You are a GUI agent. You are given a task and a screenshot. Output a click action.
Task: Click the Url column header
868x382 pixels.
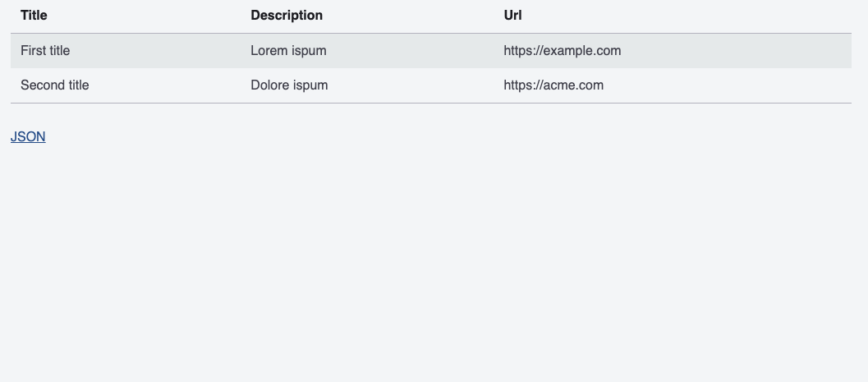512,15
